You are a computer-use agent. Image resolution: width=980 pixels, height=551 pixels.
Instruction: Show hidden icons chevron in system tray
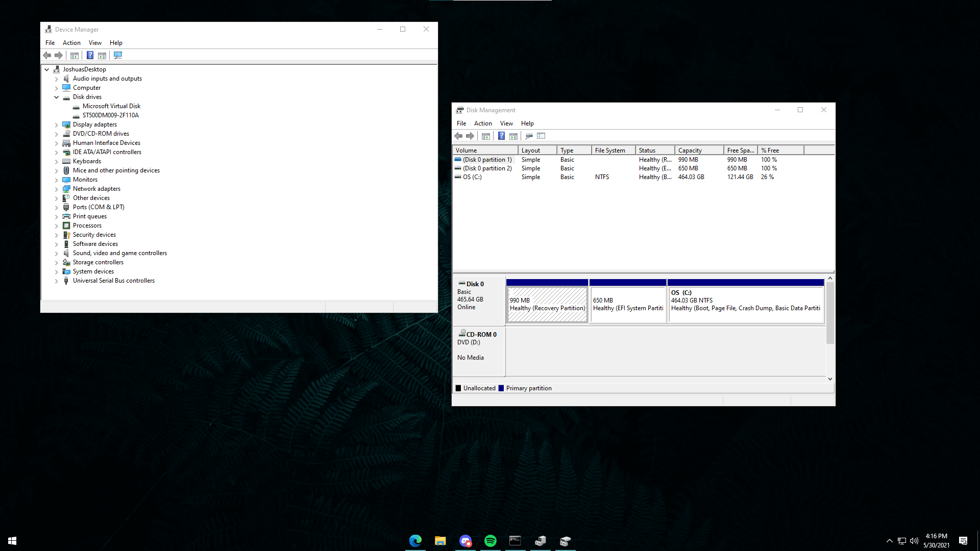[890, 541]
